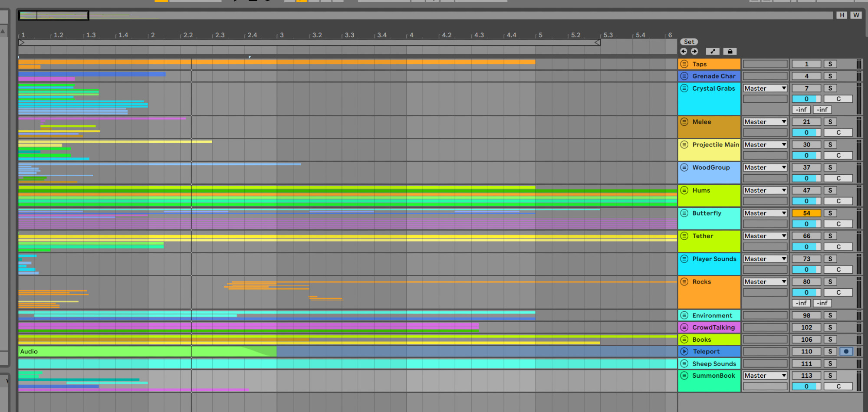This screenshot has height=412, width=868.
Task: Fold the Rocks group track
Action: point(684,281)
